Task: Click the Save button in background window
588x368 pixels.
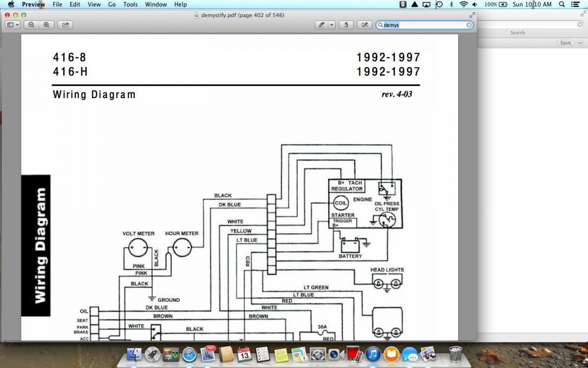Action: (x=565, y=43)
